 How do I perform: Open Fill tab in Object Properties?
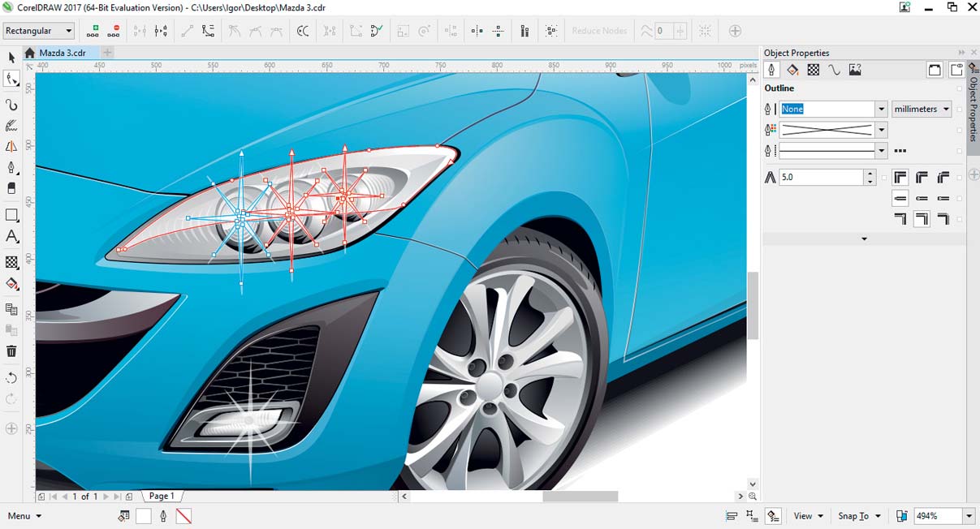click(x=792, y=70)
